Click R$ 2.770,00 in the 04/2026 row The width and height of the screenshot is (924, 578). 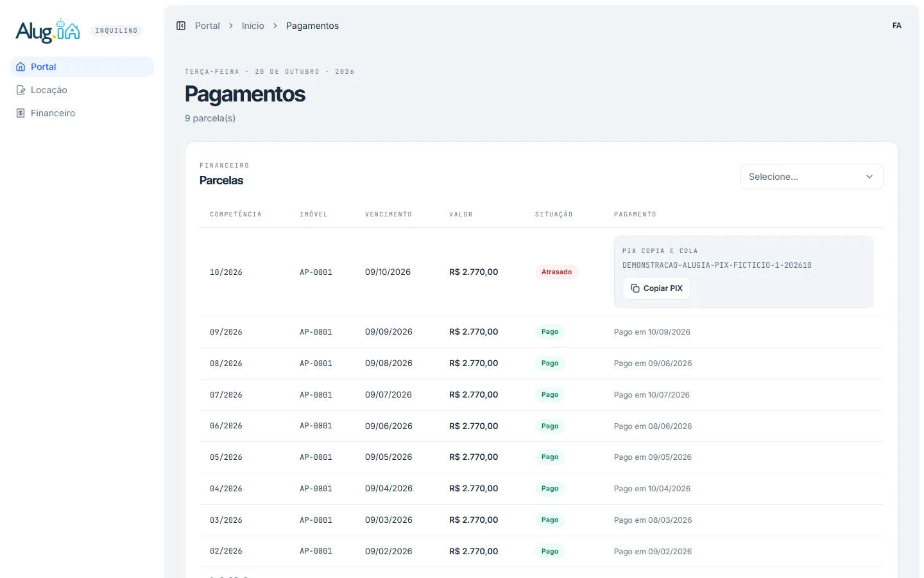474,489
